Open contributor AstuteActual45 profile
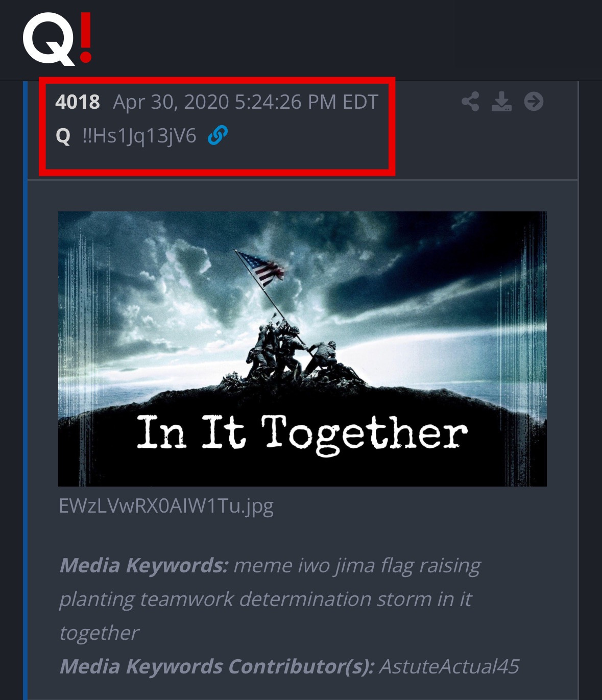 tap(449, 666)
